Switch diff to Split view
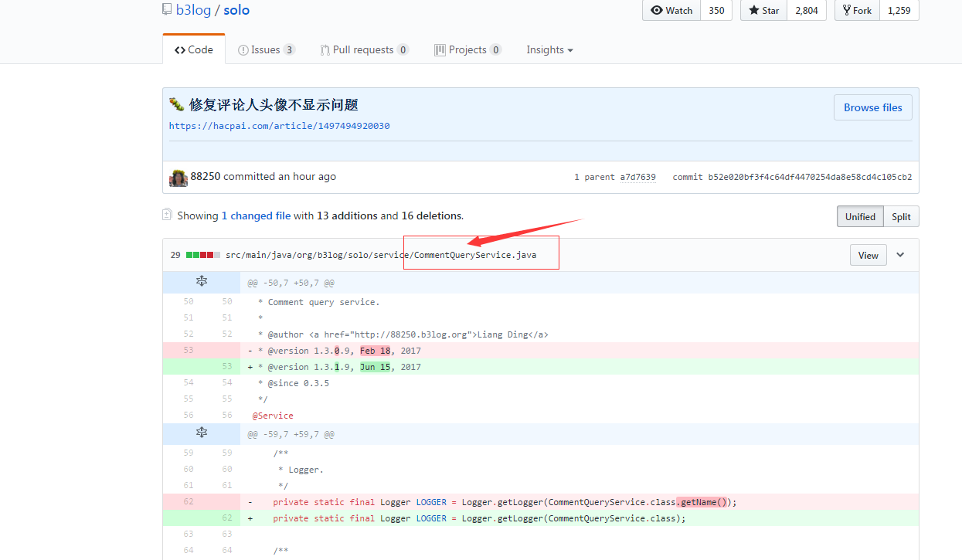 point(901,216)
